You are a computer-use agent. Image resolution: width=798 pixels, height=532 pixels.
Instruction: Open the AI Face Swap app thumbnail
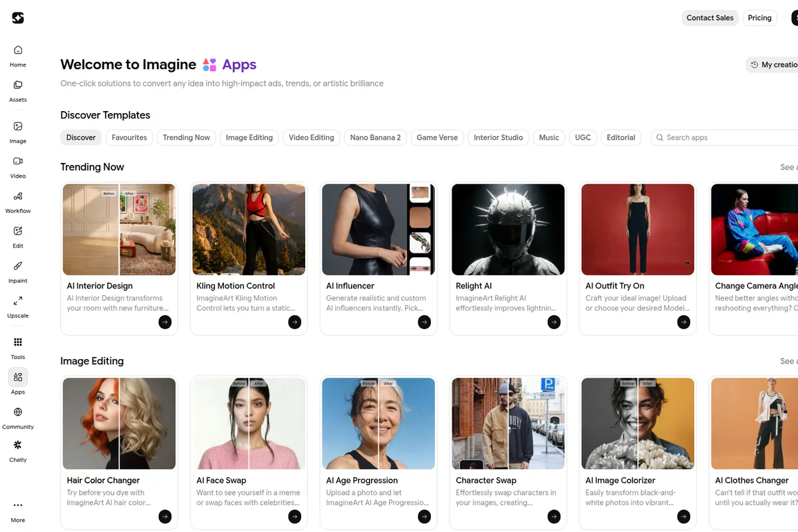coord(249,424)
